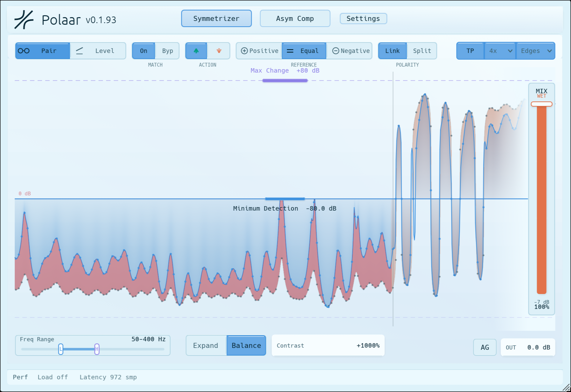This screenshot has height=392, width=571.
Task: Open the Asym Comp tab
Action: 295,18
